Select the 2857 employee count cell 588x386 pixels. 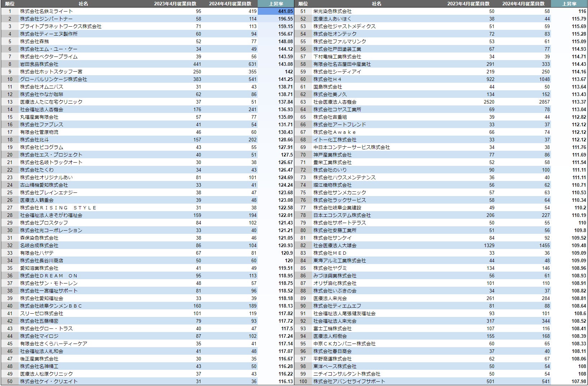[x=544, y=102]
